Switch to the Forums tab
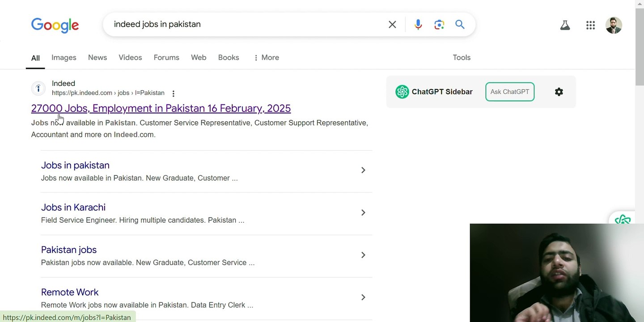Image resolution: width=644 pixels, height=322 pixels. 166,57
